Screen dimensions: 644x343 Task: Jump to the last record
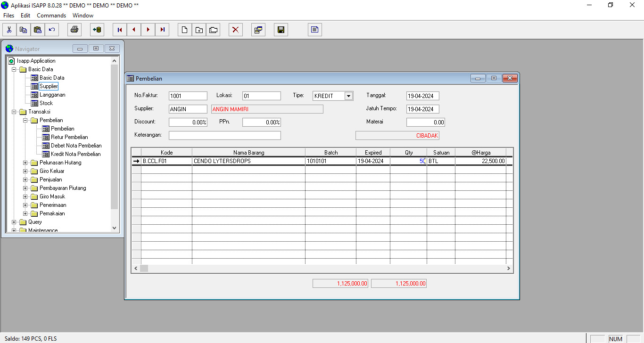pyautogui.click(x=162, y=30)
